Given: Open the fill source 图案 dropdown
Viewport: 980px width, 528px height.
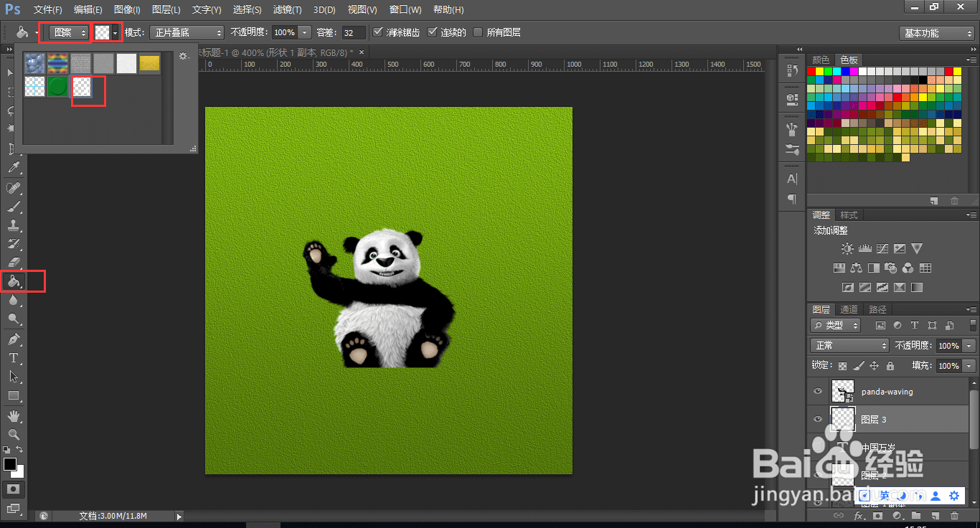Looking at the screenshot, I should click(x=70, y=32).
